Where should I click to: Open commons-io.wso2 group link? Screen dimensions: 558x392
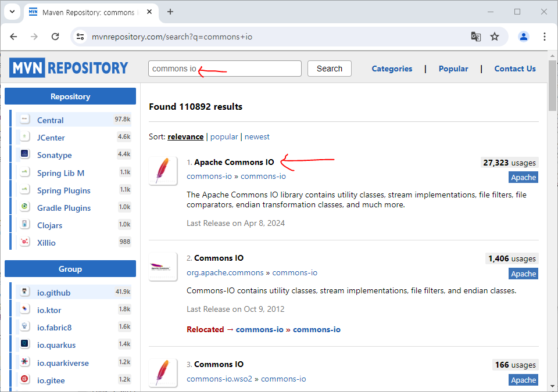pos(219,379)
